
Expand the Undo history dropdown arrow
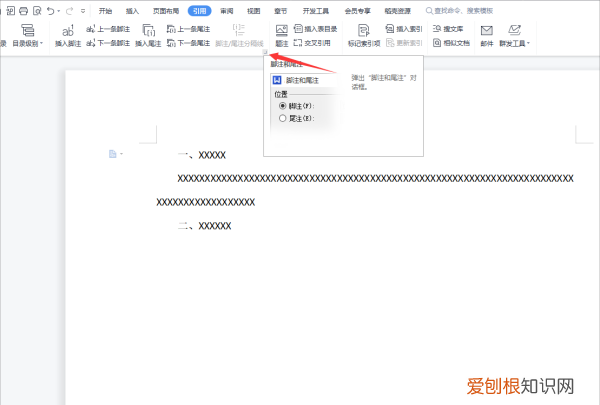(59, 11)
